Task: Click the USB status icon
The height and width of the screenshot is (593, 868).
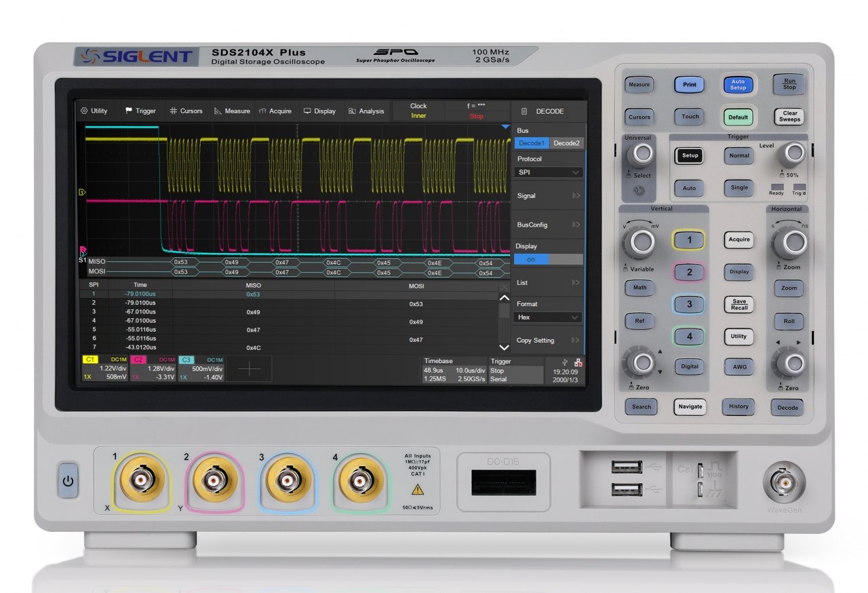Action: coord(566,362)
